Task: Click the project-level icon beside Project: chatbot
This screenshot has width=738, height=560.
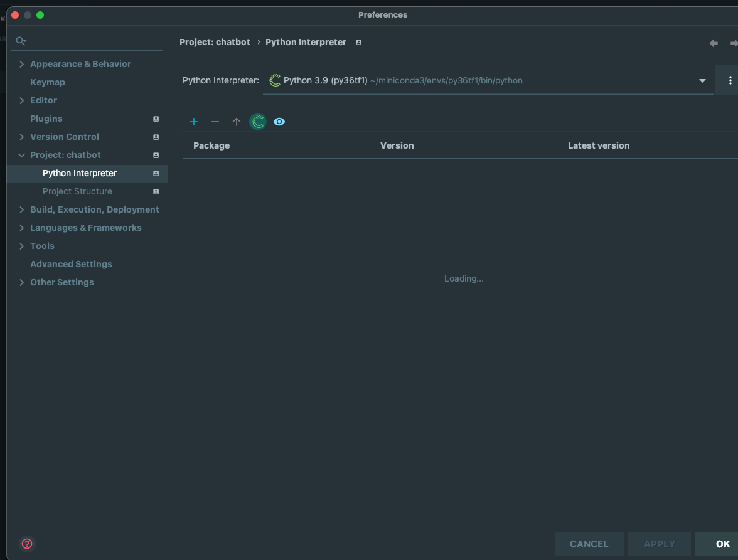Action: click(x=156, y=155)
